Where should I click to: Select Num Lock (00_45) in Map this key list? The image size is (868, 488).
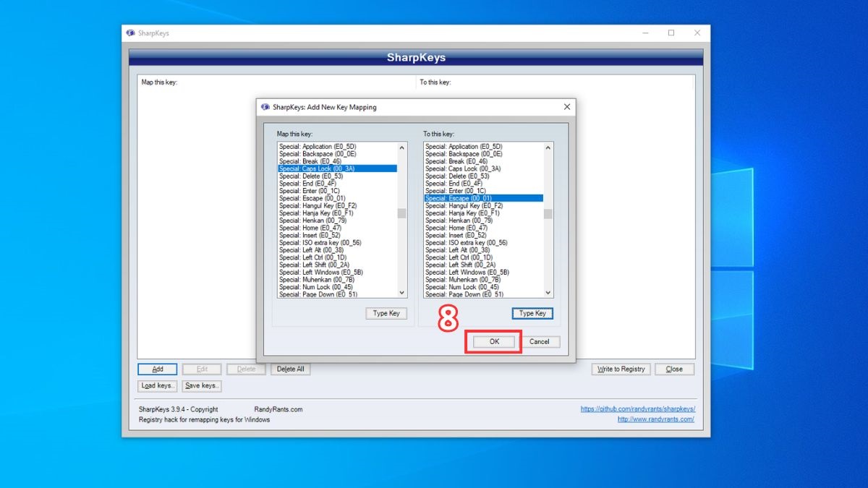pos(338,288)
